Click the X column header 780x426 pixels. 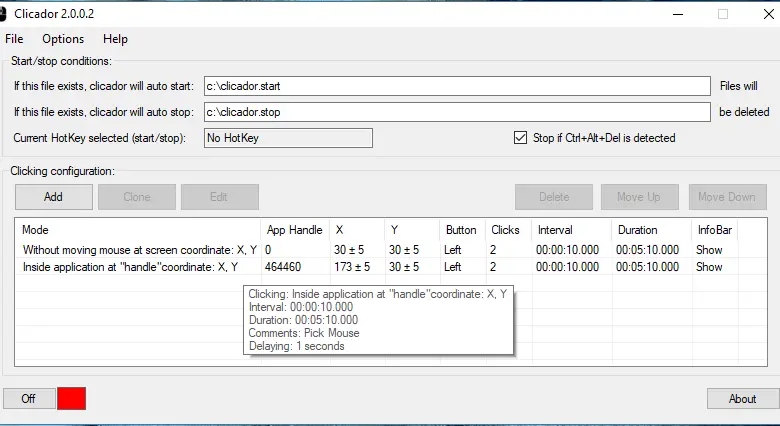coord(357,230)
